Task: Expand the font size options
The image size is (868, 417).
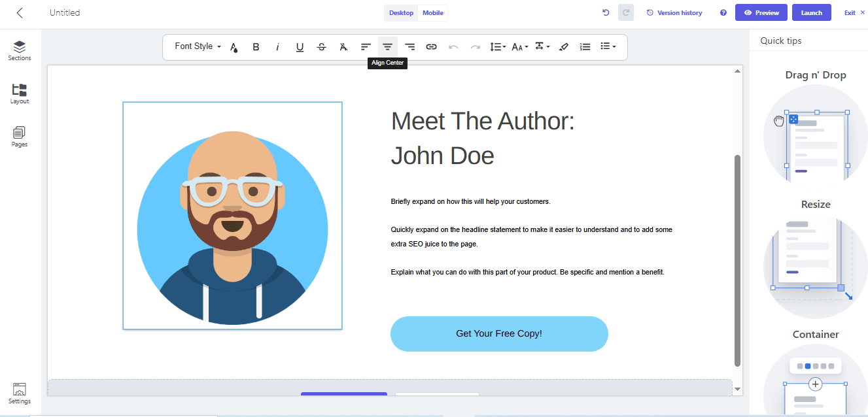Action: point(519,46)
